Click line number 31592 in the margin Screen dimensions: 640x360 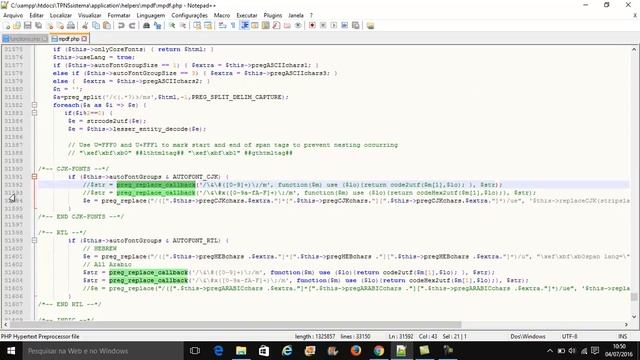click(13, 185)
